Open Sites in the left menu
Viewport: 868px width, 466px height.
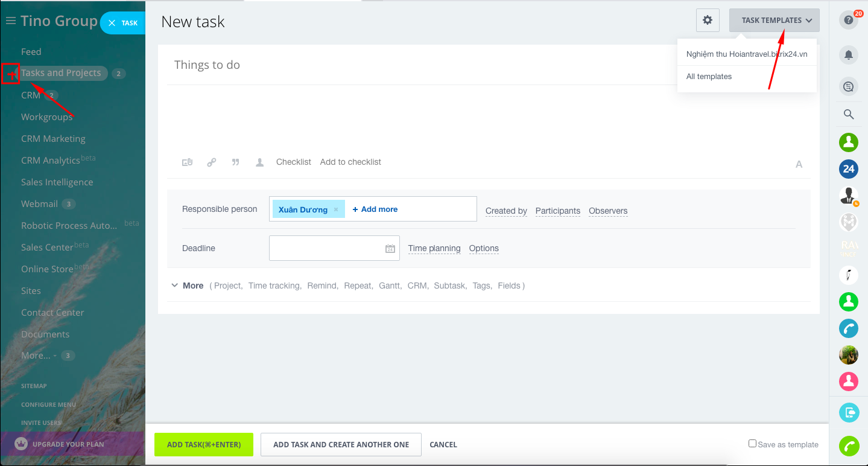(31, 291)
